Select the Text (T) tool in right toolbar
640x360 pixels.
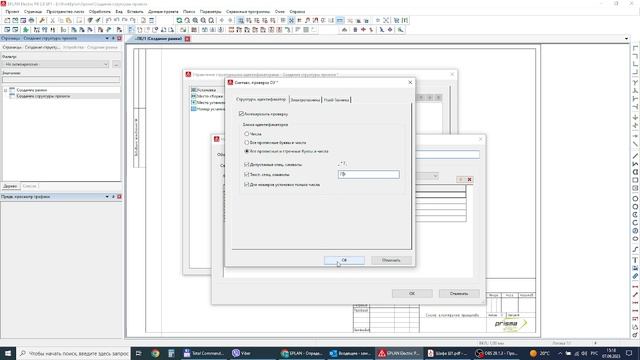coord(635,260)
